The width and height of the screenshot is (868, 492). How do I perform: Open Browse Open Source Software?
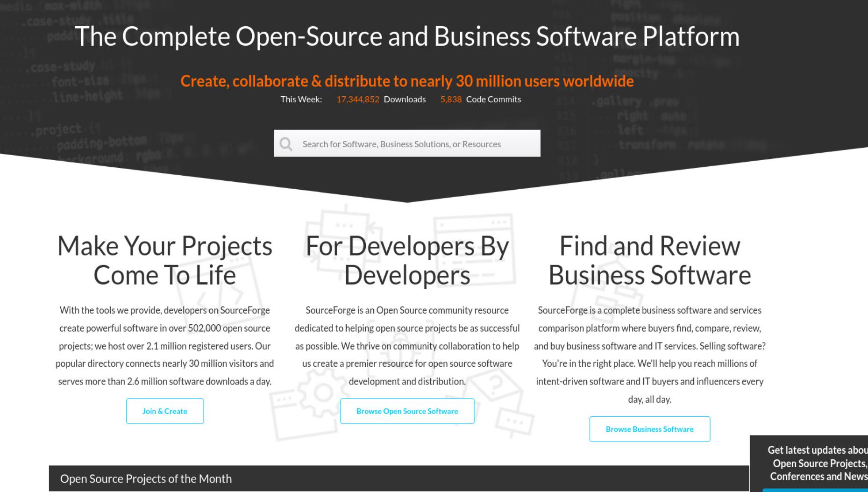tap(407, 411)
